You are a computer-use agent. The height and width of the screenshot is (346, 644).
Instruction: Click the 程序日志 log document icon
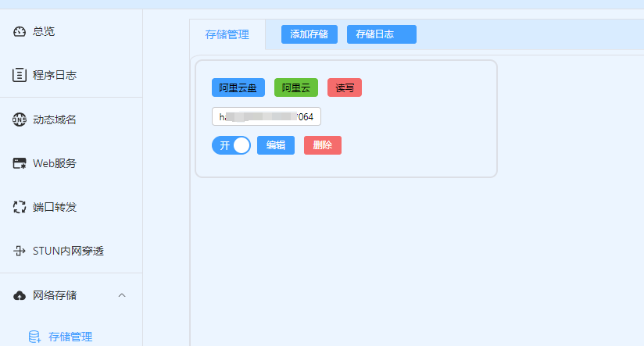tap(20, 76)
